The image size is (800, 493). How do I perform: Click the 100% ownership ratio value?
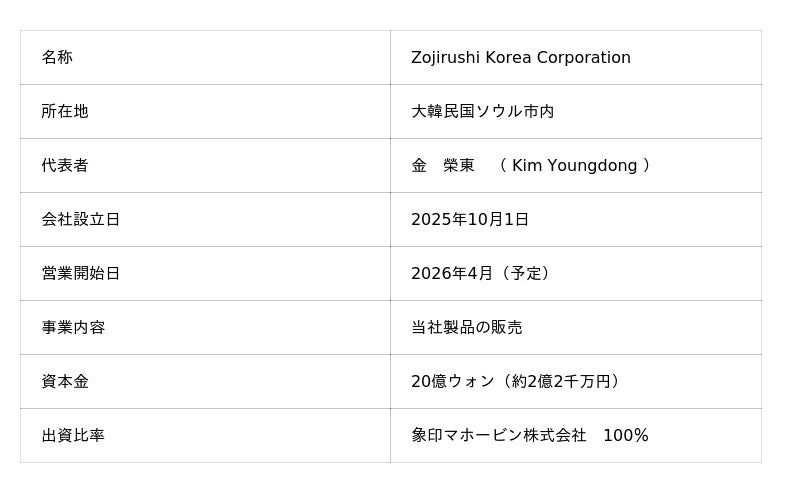click(x=625, y=436)
